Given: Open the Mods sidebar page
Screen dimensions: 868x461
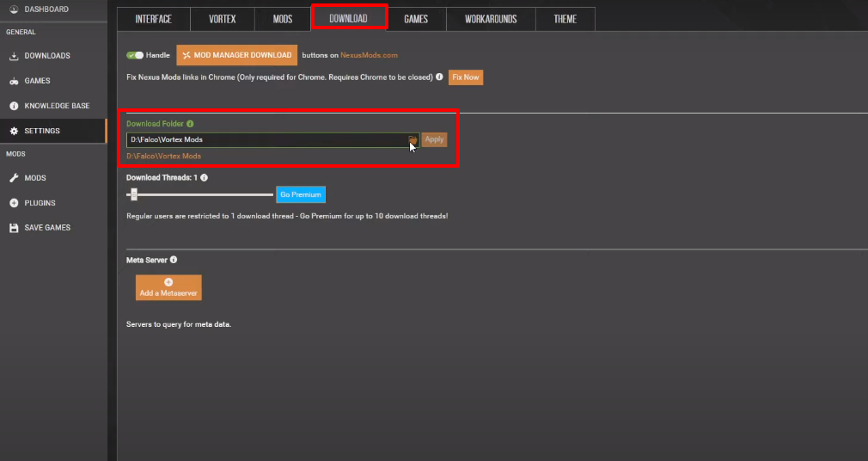Looking at the screenshot, I should (53, 178).
